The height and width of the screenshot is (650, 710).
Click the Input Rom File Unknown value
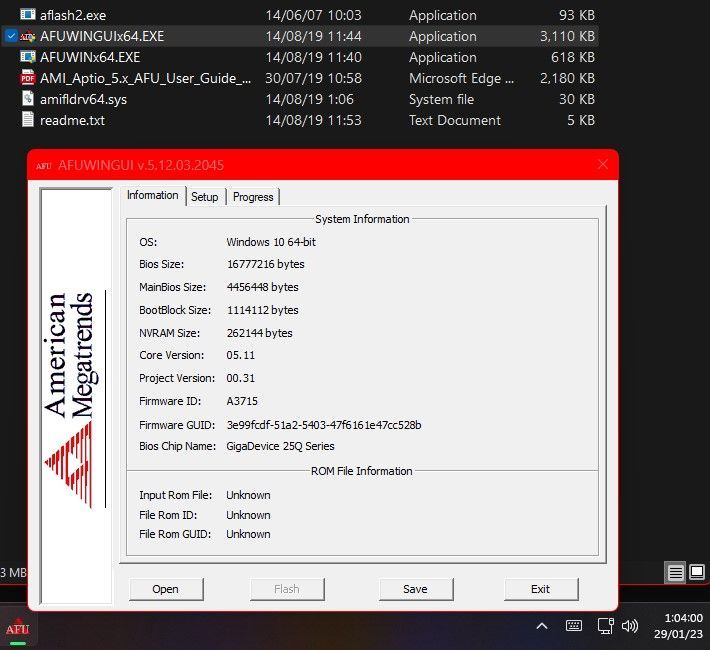click(248, 495)
